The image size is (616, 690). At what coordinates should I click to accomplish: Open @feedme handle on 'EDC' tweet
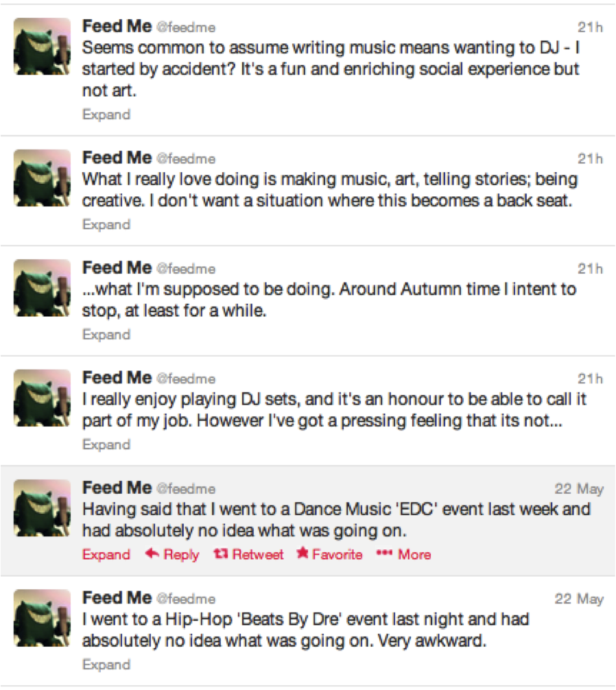pos(186,489)
